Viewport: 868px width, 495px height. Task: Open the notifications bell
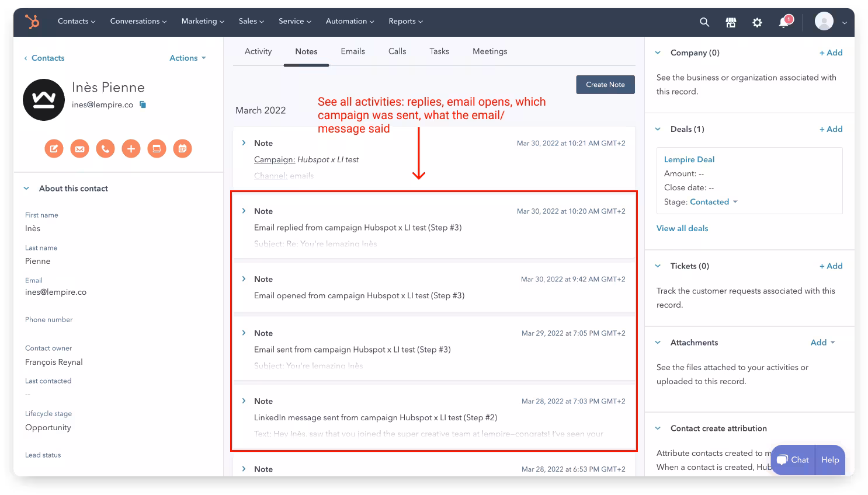coord(784,22)
